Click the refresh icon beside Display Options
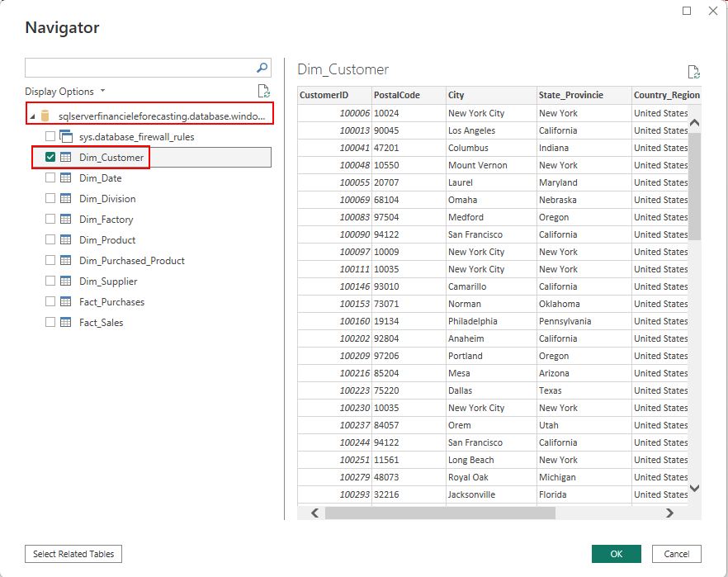728x577 pixels. pos(264,91)
